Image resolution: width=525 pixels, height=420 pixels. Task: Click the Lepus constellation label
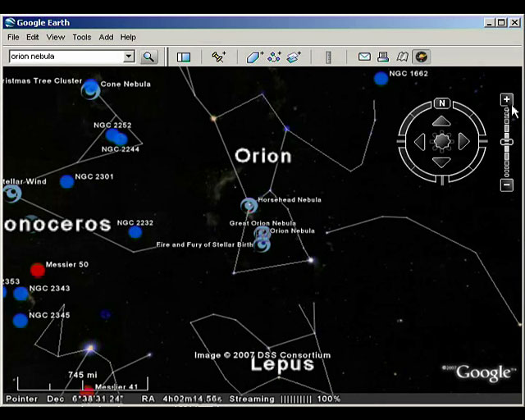coord(282,364)
